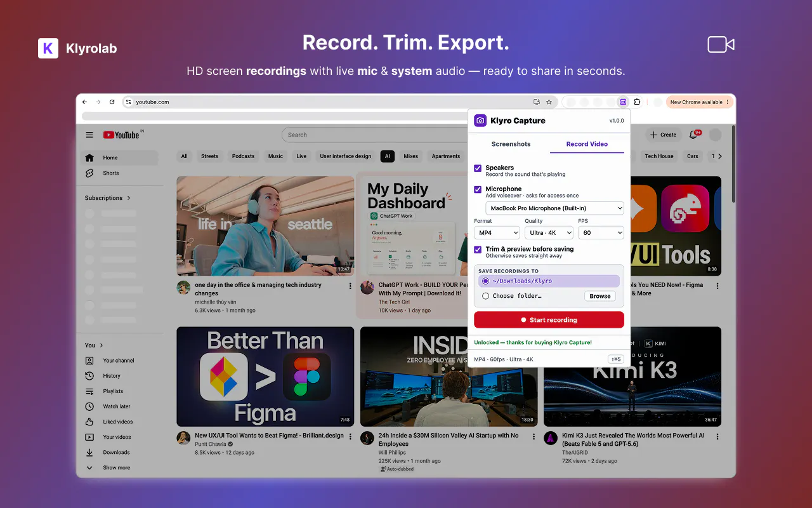The height and width of the screenshot is (508, 812).
Task: Switch to the Record Video tab
Action: [587, 144]
